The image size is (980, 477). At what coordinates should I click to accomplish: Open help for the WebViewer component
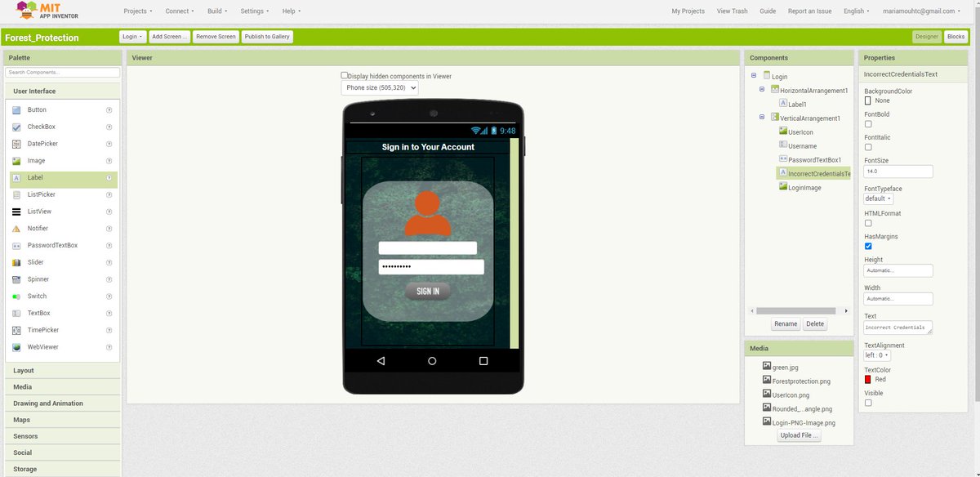[x=109, y=347]
